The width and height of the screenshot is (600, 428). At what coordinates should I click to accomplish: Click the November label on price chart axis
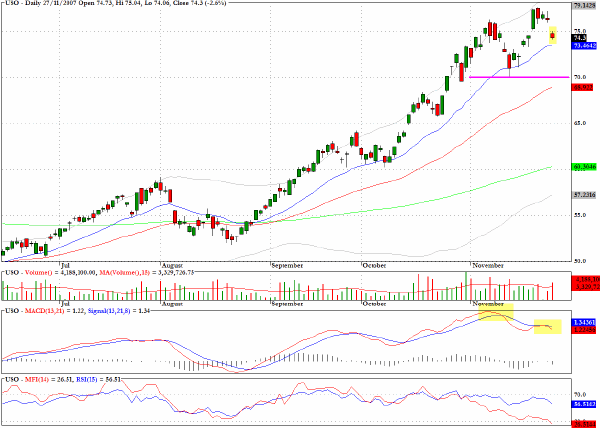coord(488,265)
